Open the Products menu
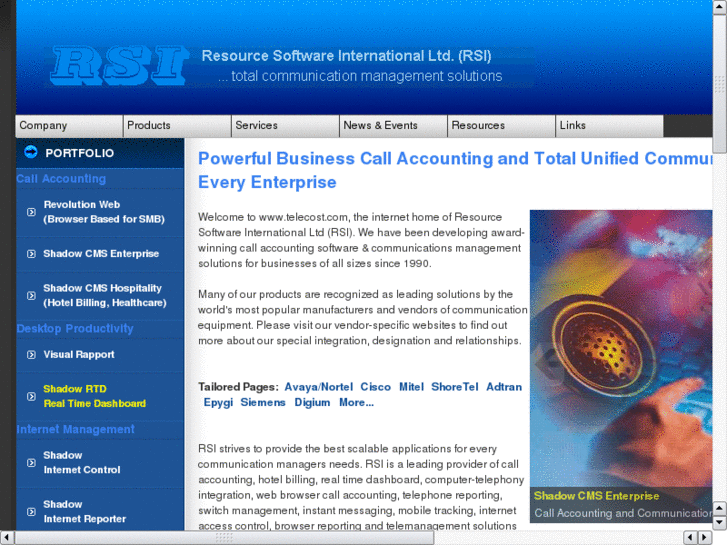The width and height of the screenshot is (727, 545). (x=177, y=126)
